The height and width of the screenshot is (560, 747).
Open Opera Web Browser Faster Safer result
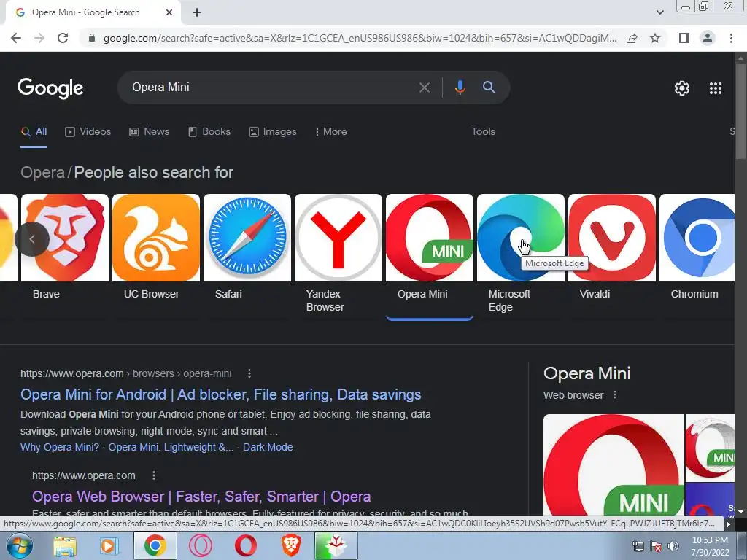click(x=201, y=497)
